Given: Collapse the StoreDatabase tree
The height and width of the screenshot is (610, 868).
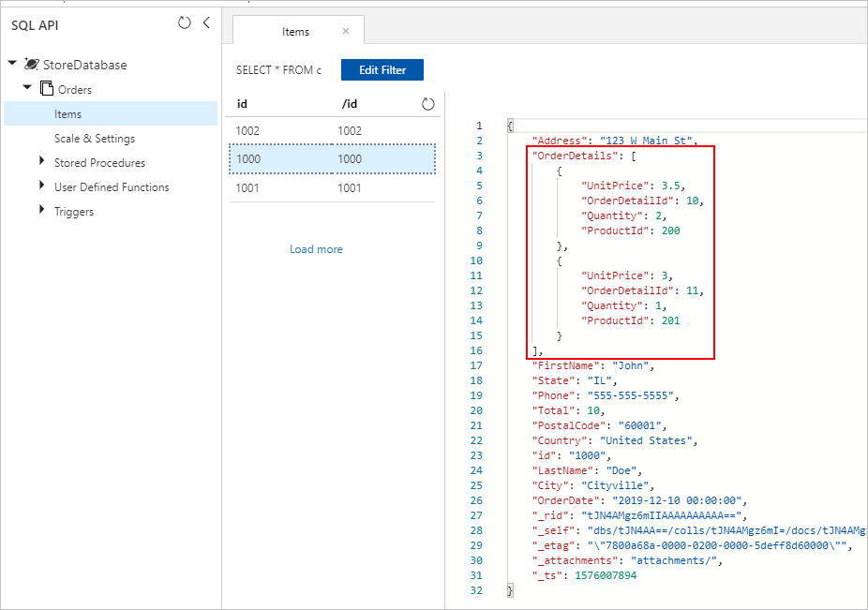Looking at the screenshot, I should 12,64.
